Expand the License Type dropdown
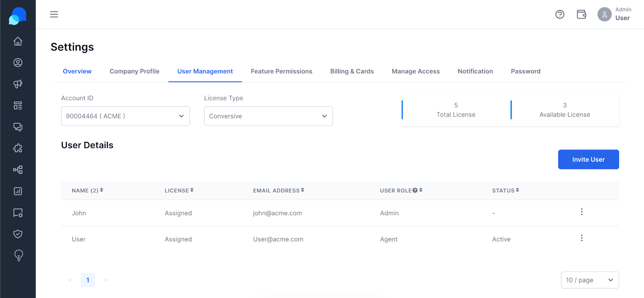644x298 pixels. point(268,116)
